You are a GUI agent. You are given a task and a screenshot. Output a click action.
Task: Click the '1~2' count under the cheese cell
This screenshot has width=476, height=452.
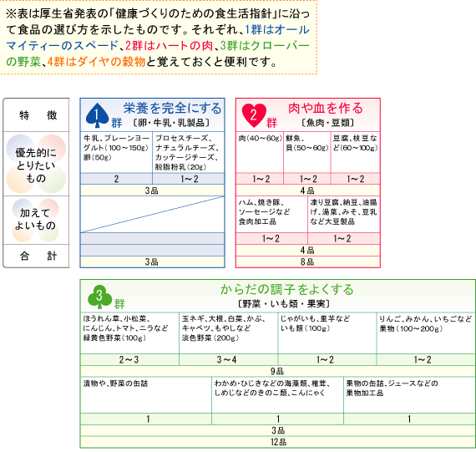point(189,179)
